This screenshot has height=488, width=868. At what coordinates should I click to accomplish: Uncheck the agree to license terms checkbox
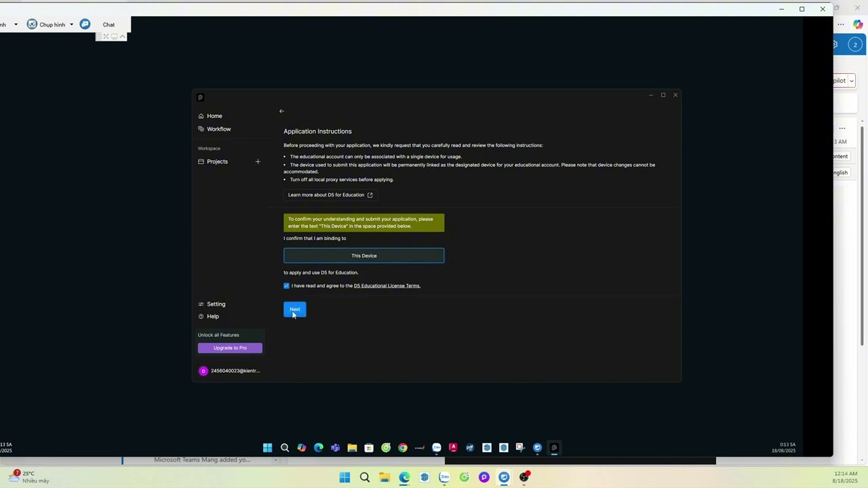point(286,286)
